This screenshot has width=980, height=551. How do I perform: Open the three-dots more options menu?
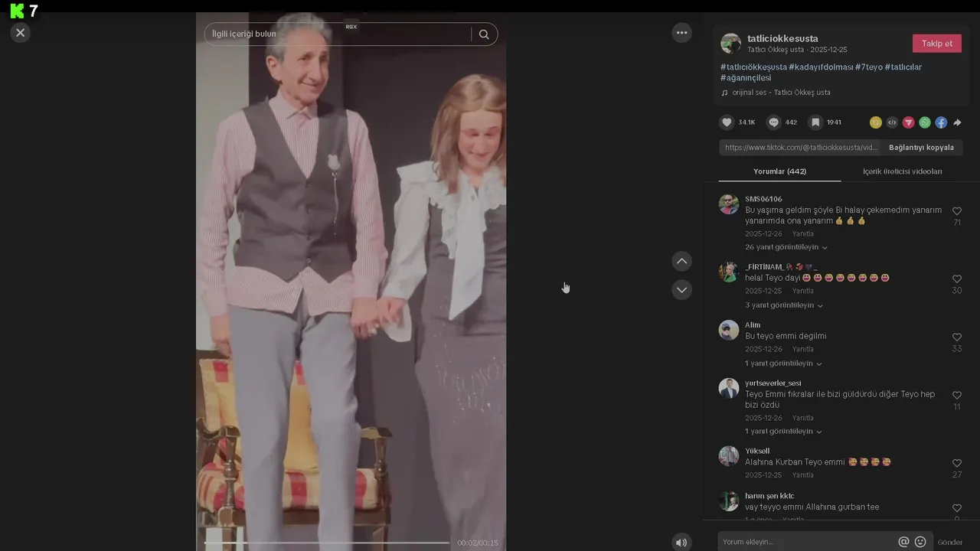[681, 33]
